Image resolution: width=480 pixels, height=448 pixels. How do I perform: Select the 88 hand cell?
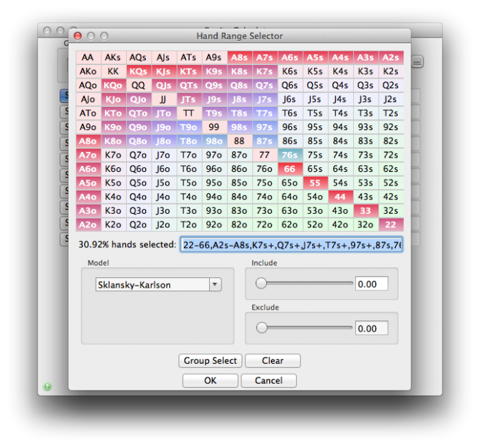(x=240, y=141)
